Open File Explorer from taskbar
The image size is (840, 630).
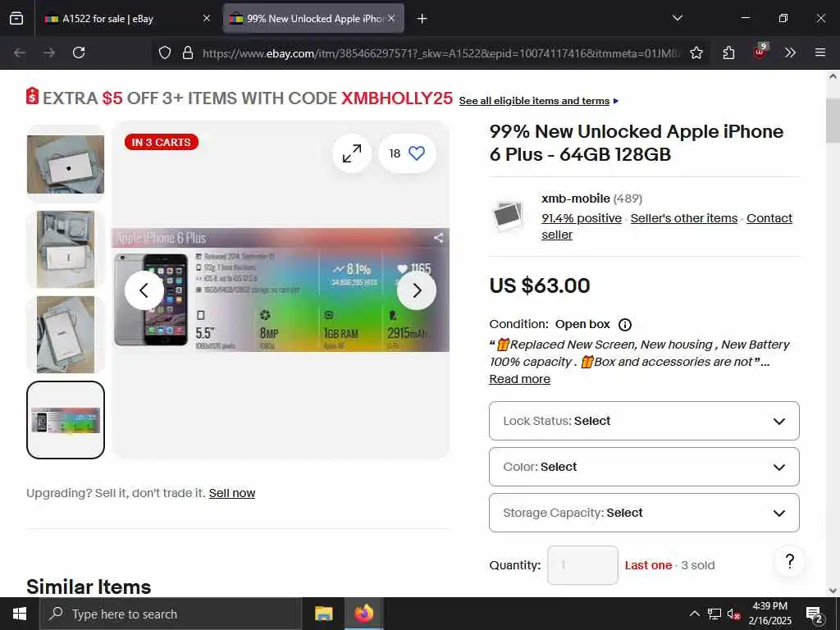pyautogui.click(x=323, y=614)
